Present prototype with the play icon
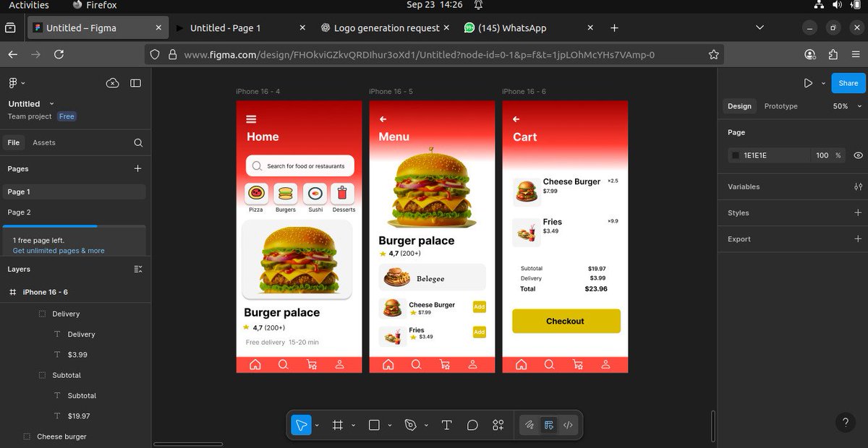 pos(808,83)
